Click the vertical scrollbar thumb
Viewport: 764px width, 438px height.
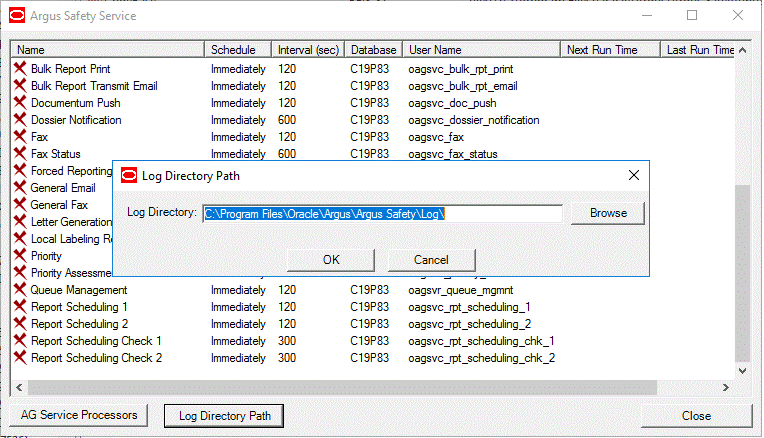click(743, 274)
